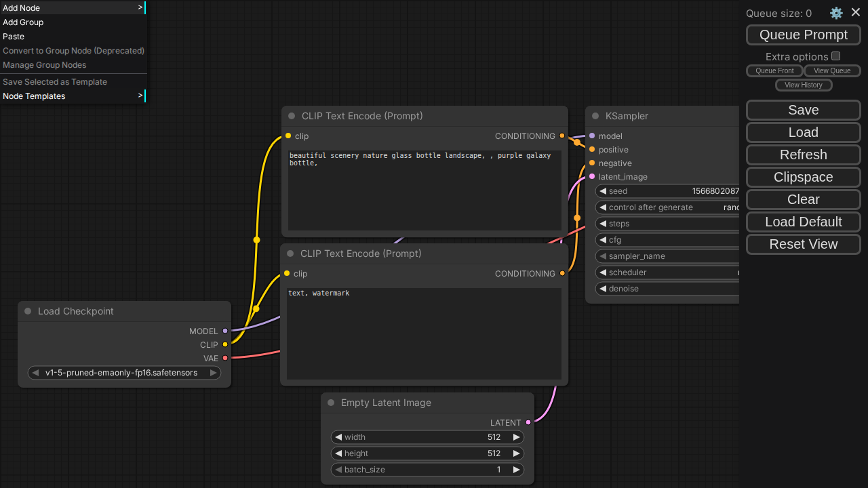Image resolution: width=868 pixels, height=488 pixels.
Task: Select next checkpoint with right arrow
Action: pos(213,373)
